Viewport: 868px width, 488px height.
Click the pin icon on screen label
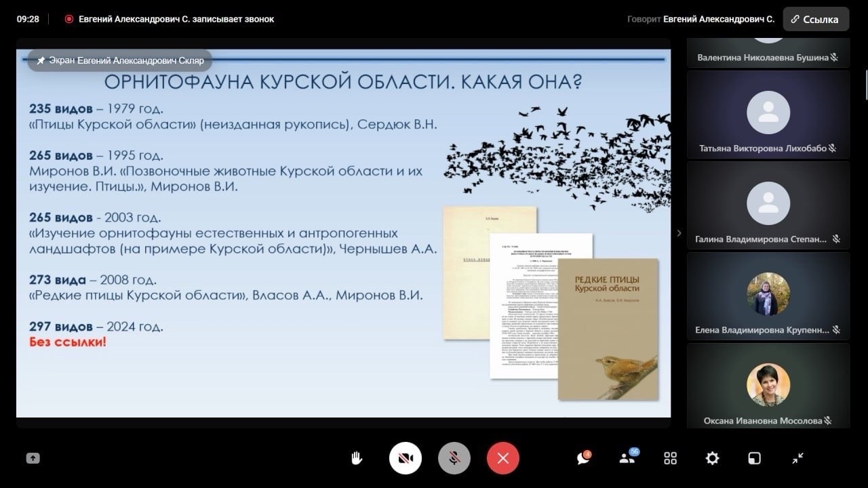pyautogui.click(x=41, y=60)
